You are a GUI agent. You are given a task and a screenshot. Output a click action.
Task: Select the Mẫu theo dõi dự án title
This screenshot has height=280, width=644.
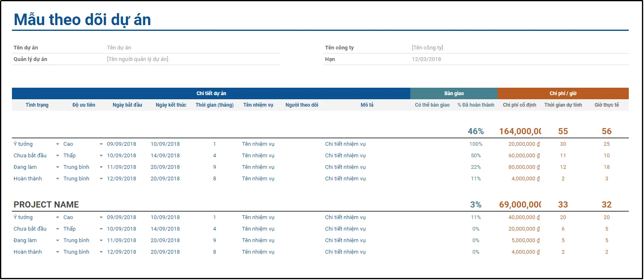(x=82, y=19)
